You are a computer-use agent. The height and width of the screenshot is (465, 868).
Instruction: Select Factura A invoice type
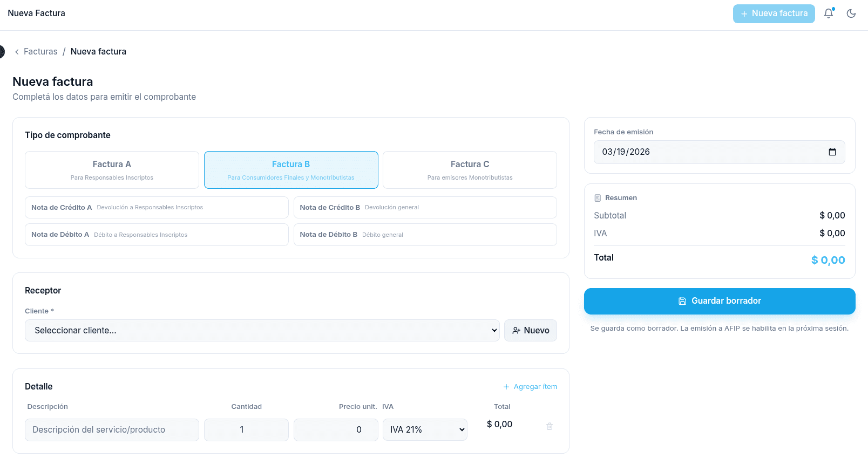[x=112, y=170]
